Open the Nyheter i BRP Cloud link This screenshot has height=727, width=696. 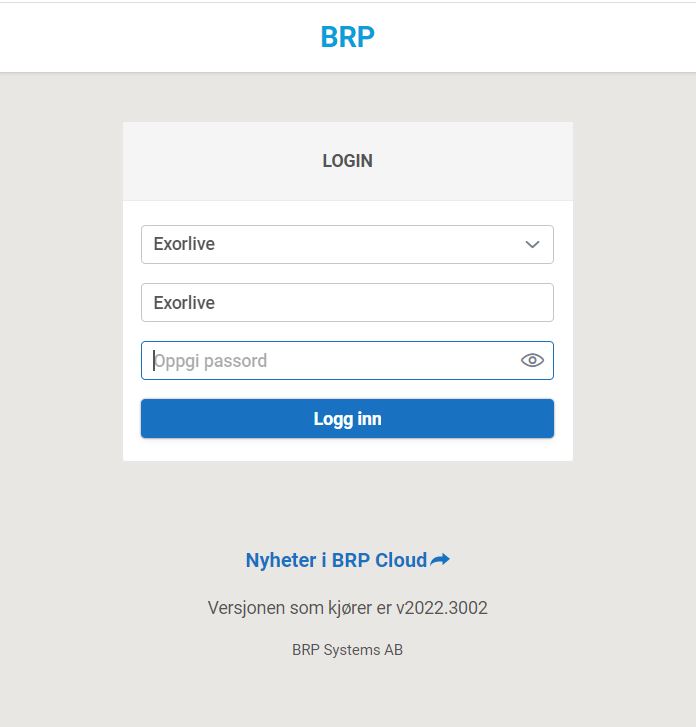point(347,560)
